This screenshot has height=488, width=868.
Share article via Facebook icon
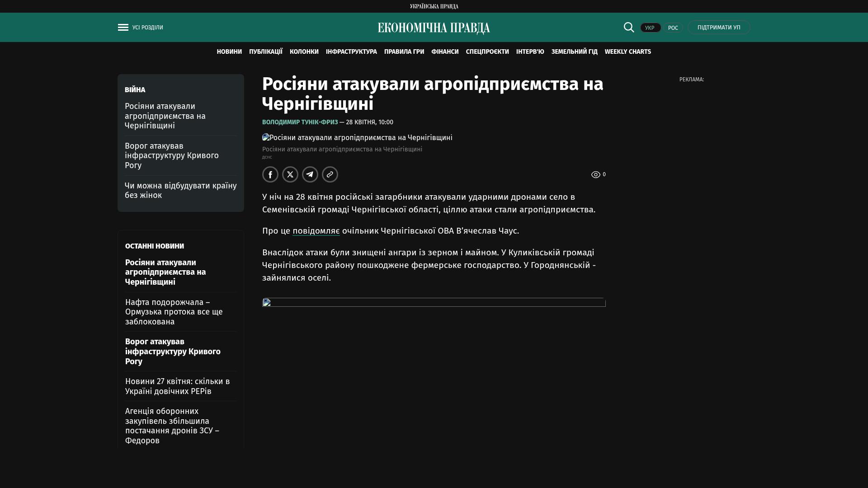tap(270, 174)
